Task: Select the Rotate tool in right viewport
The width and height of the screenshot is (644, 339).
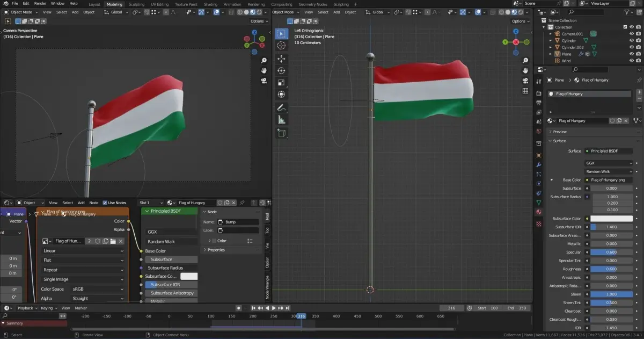Action: click(x=281, y=70)
